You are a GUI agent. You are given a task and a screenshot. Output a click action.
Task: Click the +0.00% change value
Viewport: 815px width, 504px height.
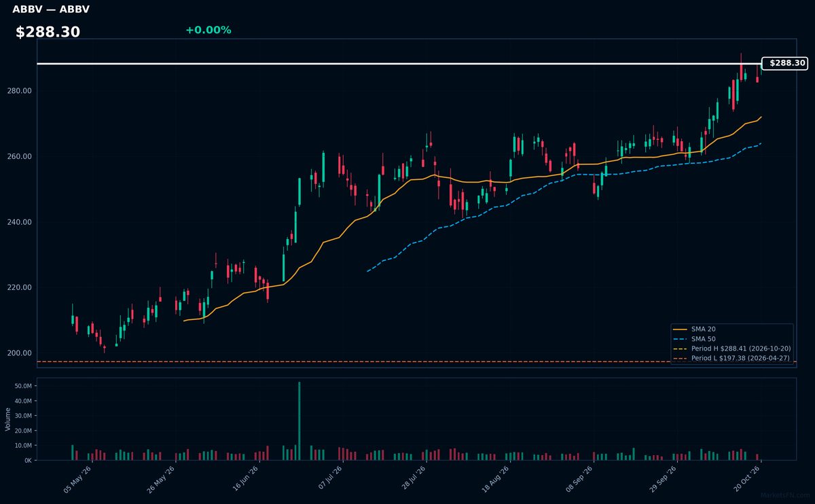pyautogui.click(x=208, y=30)
